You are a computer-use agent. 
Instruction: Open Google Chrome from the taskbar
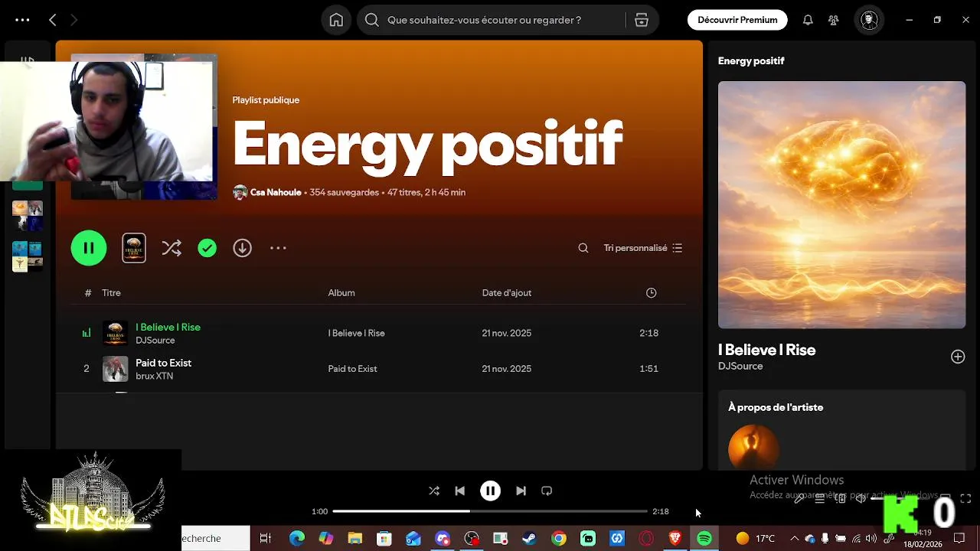click(x=559, y=539)
